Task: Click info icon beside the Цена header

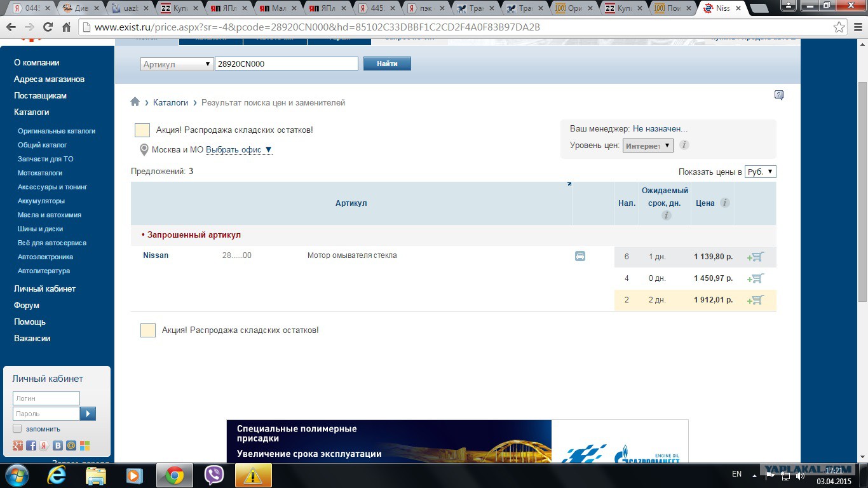Action: point(725,203)
